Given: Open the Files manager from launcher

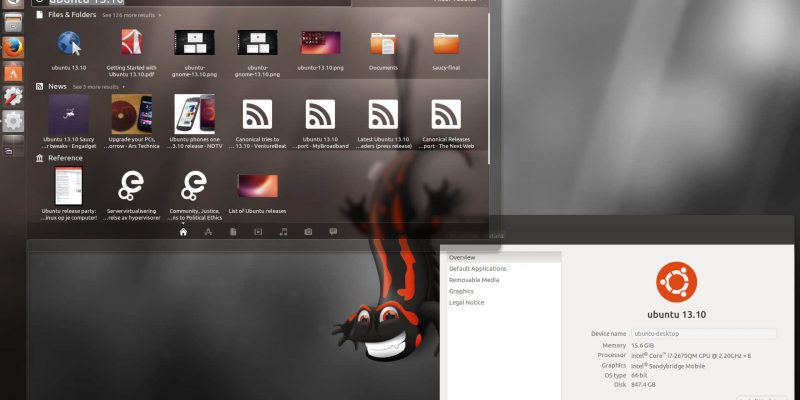Looking at the screenshot, I should (x=13, y=22).
